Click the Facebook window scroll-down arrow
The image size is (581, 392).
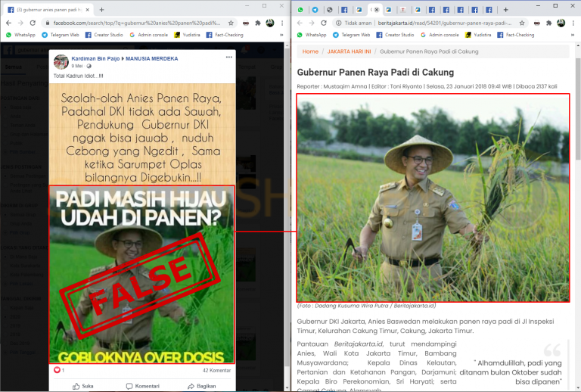pyautogui.click(x=287, y=388)
